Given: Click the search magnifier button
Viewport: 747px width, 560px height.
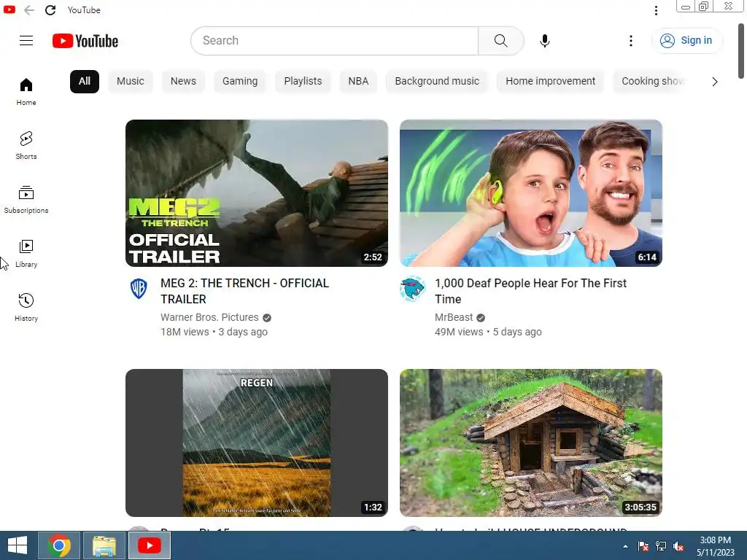Looking at the screenshot, I should pyautogui.click(x=500, y=41).
